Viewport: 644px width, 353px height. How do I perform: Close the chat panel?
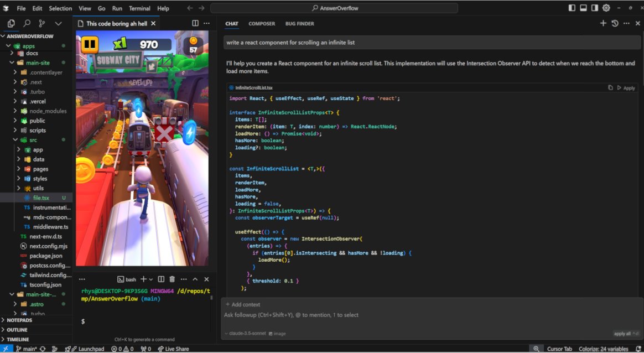[x=638, y=23]
